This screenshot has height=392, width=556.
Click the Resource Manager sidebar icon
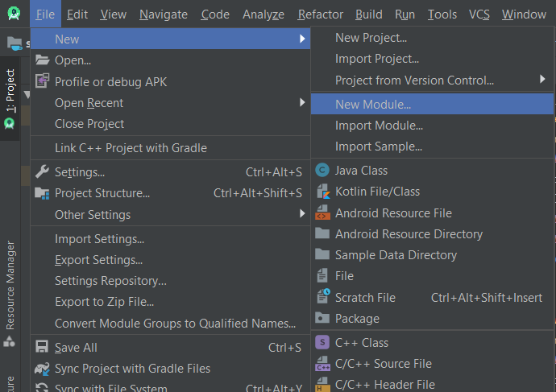[x=9, y=341]
